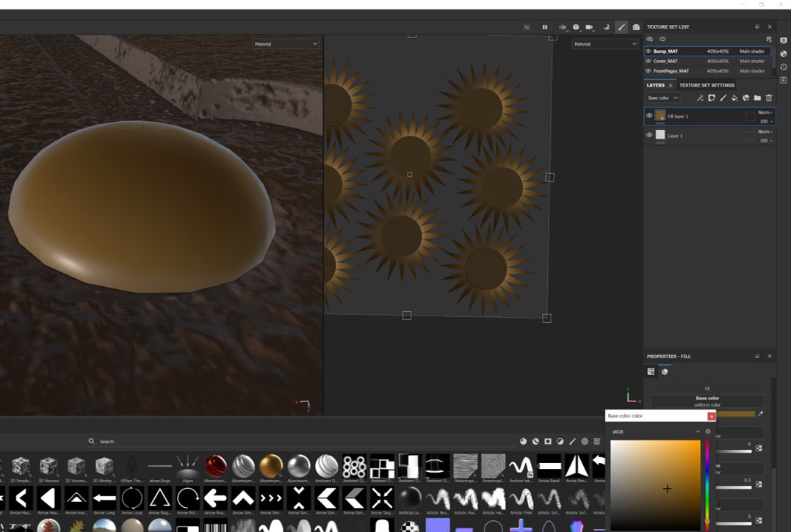
Task: Open the 2D view Material dropdown
Action: (x=604, y=44)
